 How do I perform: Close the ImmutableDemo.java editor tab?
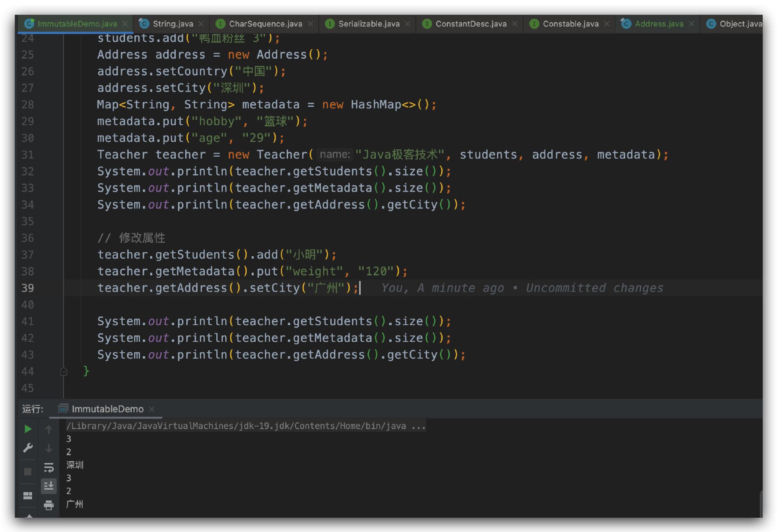tap(125, 24)
